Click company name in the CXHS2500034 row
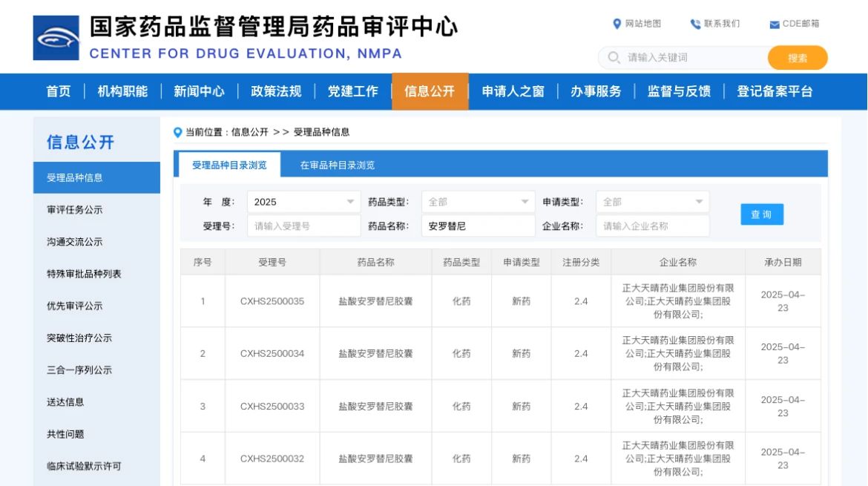Image resolution: width=868 pixels, height=486 pixels. (678, 353)
